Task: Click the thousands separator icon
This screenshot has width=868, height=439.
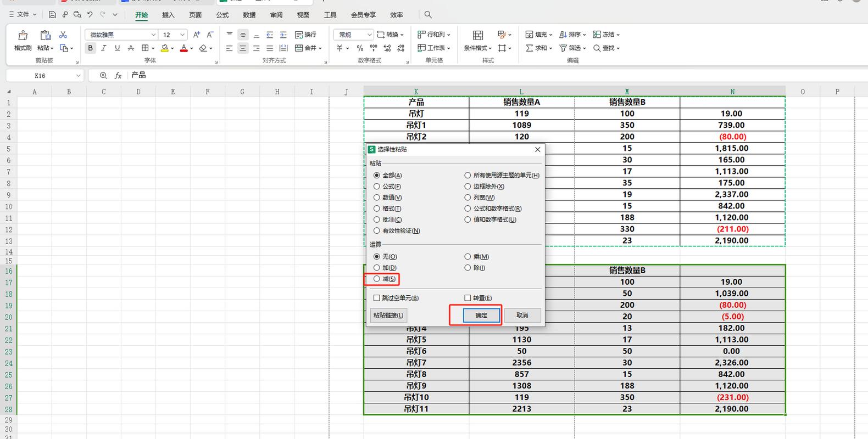Action: pyautogui.click(x=374, y=48)
